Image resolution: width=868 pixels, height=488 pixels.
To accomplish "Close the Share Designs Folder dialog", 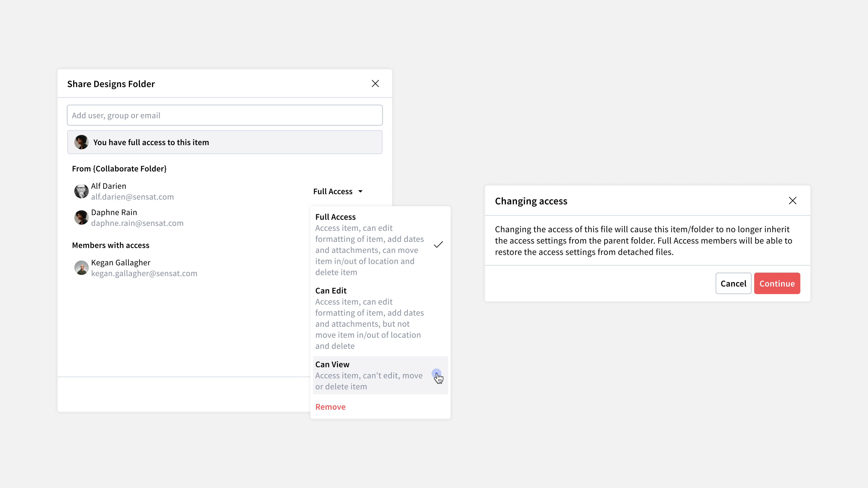I will coord(375,84).
